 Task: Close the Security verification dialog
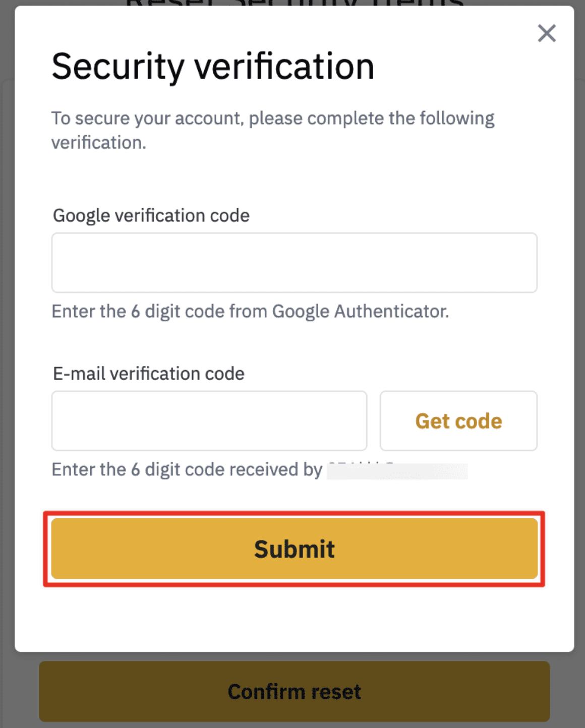pos(547,33)
